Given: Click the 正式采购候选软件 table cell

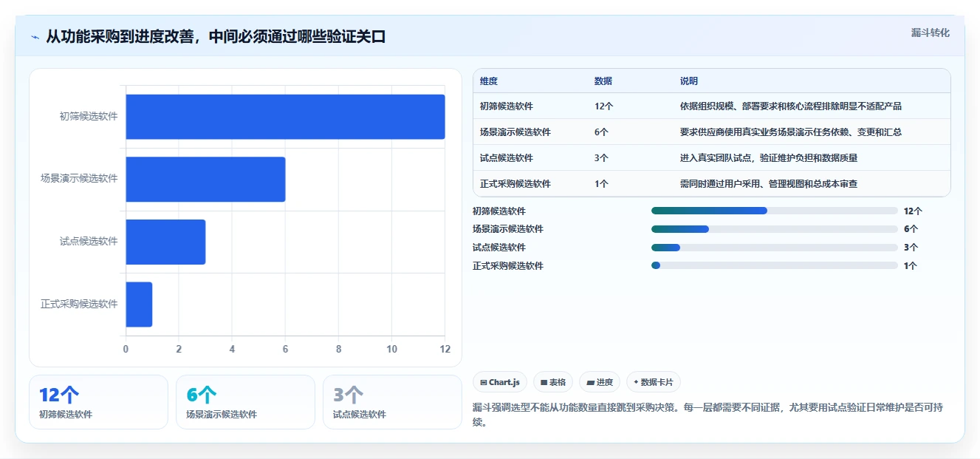Looking at the screenshot, I should point(515,184).
